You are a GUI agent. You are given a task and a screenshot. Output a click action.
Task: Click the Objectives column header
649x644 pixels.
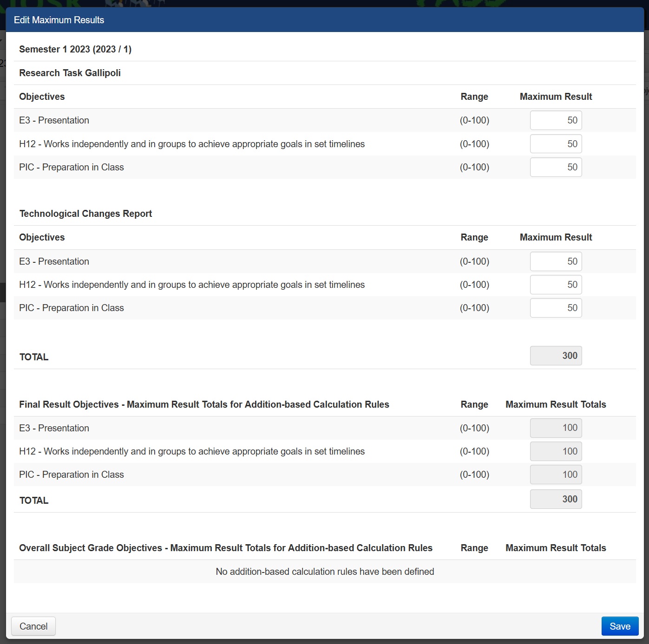click(x=42, y=97)
